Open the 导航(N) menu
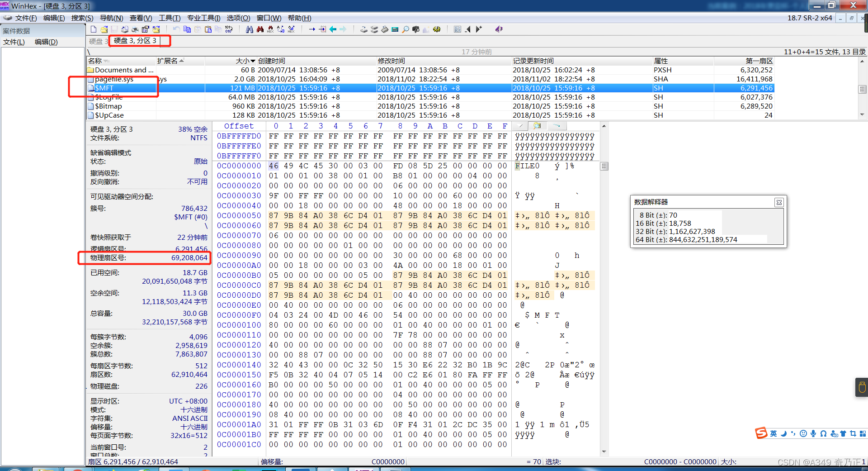This screenshot has height=471, width=868. [x=111, y=18]
